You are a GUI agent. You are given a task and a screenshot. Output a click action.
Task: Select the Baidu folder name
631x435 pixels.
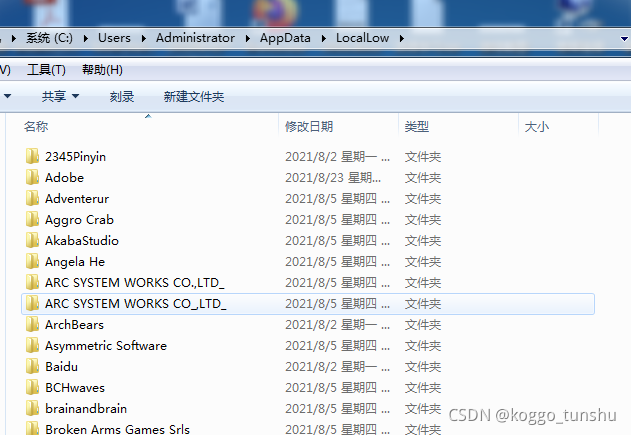coord(62,367)
